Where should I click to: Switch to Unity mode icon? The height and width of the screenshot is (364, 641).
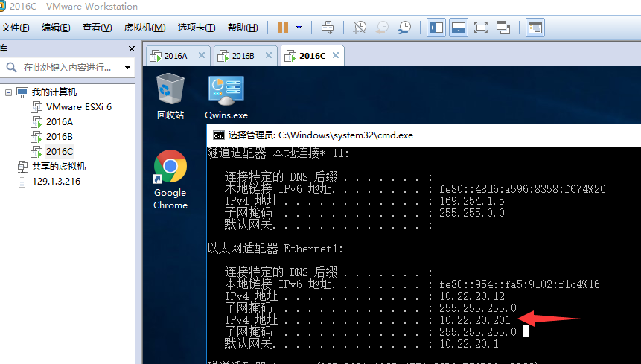point(503,28)
